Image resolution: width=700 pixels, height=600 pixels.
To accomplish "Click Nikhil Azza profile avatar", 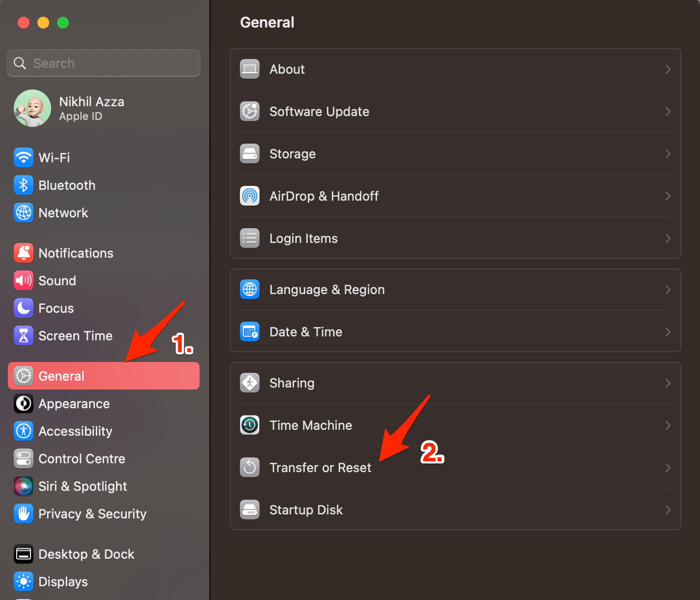I will (x=32, y=108).
